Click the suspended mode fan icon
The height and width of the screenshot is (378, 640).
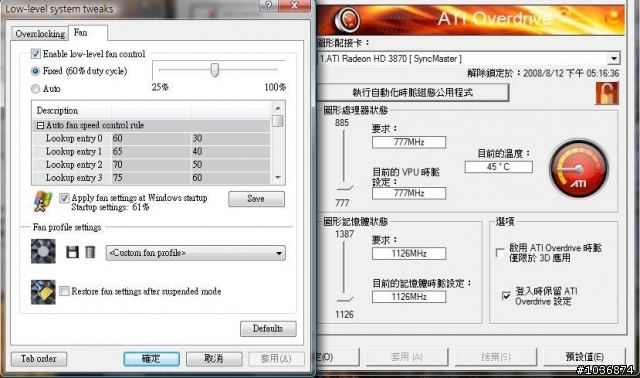[x=43, y=292]
